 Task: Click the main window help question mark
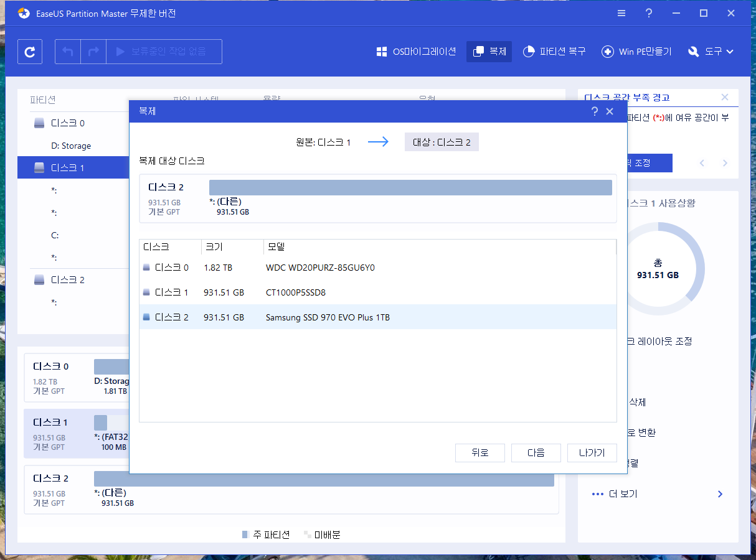point(649,13)
